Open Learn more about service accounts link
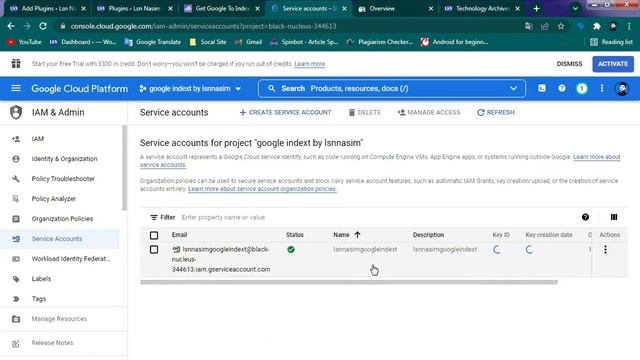This screenshot has width=640, height=360. pos(596,157)
